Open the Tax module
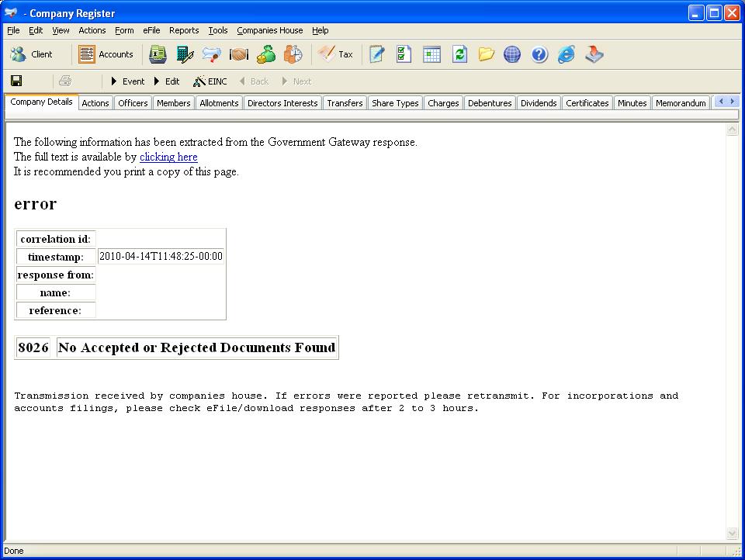 (335, 54)
